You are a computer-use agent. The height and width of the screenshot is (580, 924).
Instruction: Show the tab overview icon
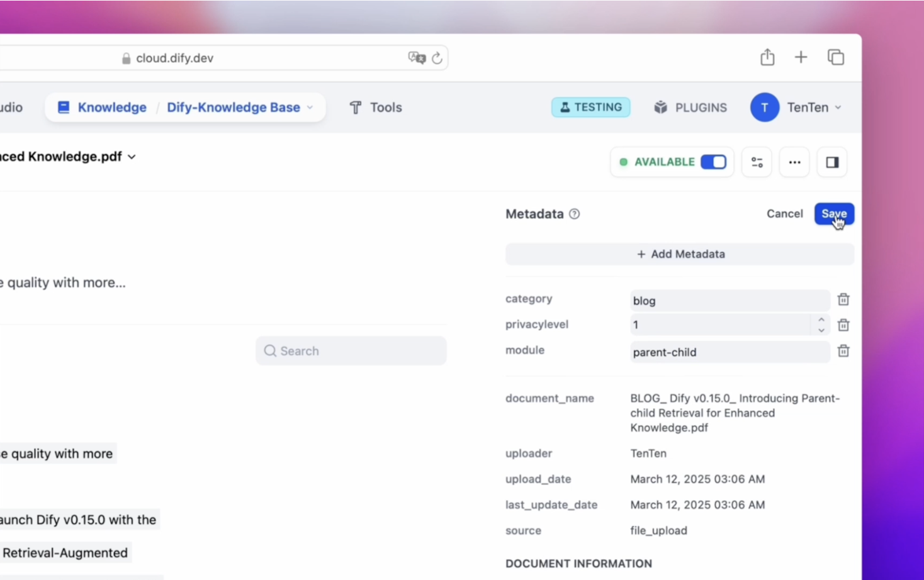[x=836, y=57]
